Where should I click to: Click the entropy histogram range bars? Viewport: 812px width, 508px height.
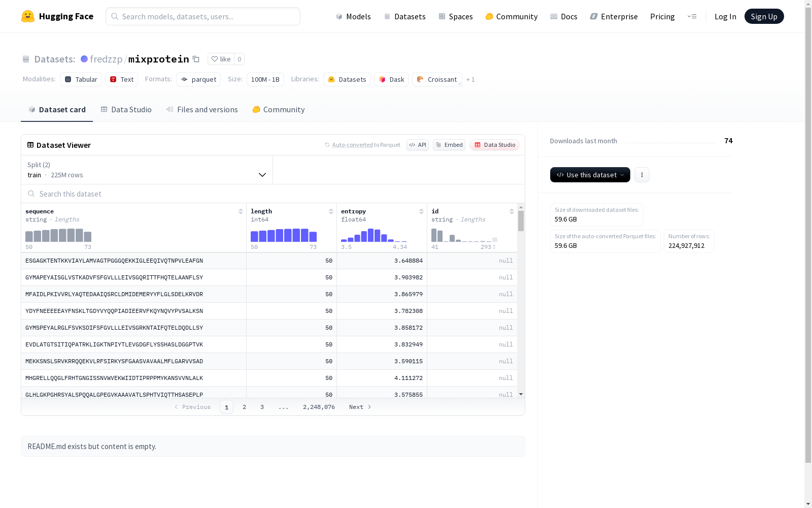tap(374, 235)
